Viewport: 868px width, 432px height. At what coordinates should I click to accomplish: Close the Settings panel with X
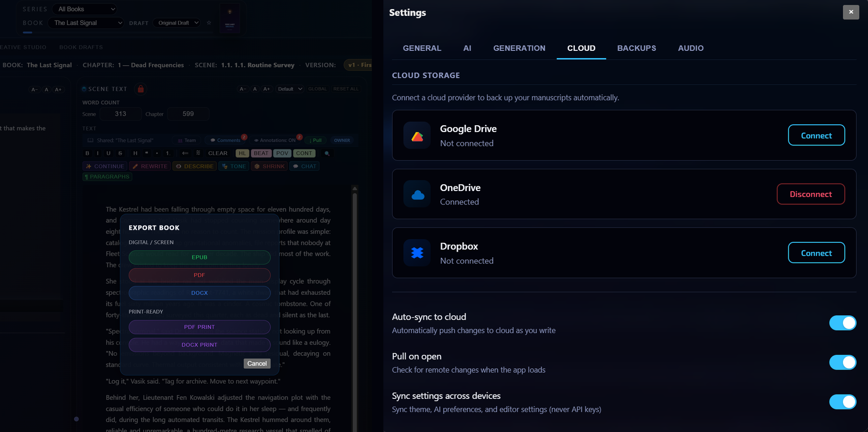(851, 12)
